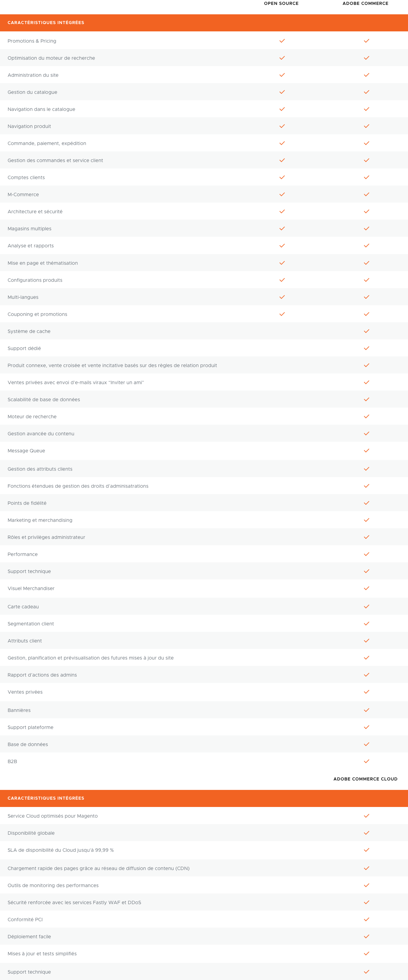408x980 pixels.
Task: Click the Optimisation du moteur de recherche label
Action: pos(51,58)
